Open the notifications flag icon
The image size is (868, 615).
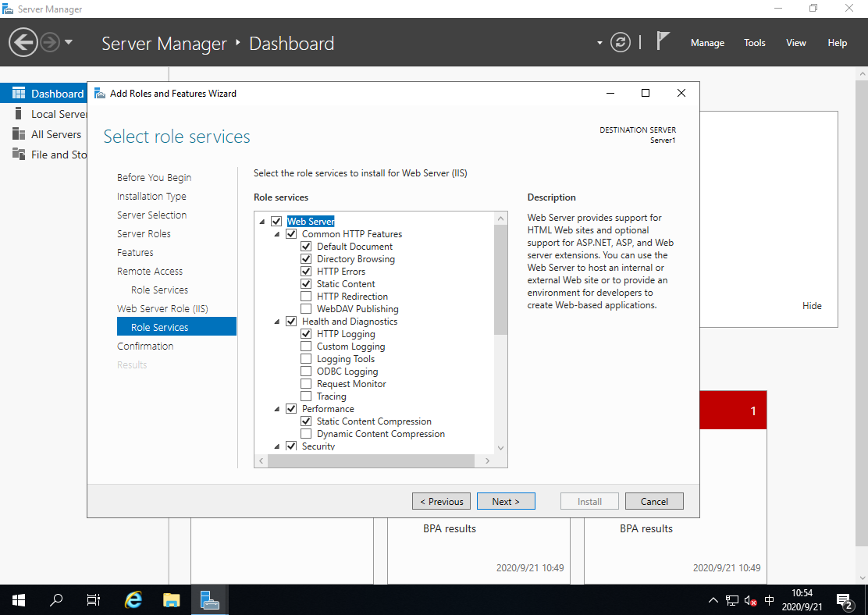tap(663, 41)
